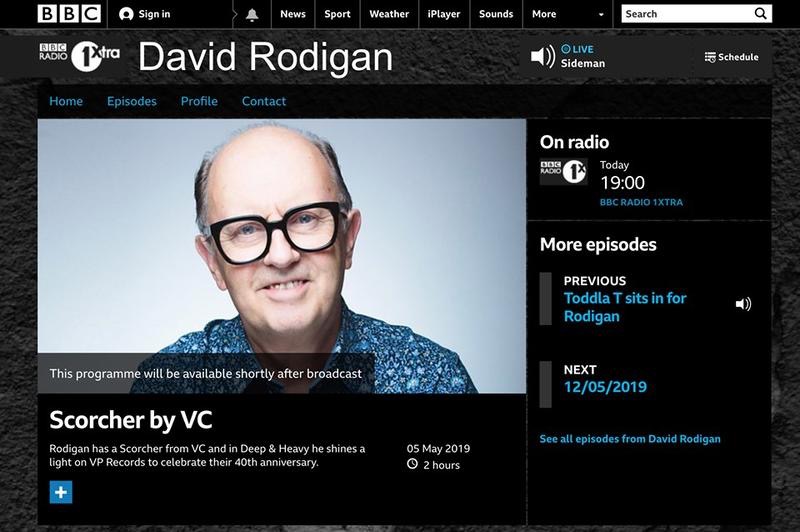Open the Schedule list icon
The width and height of the screenshot is (800, 532).
[710, 57]
